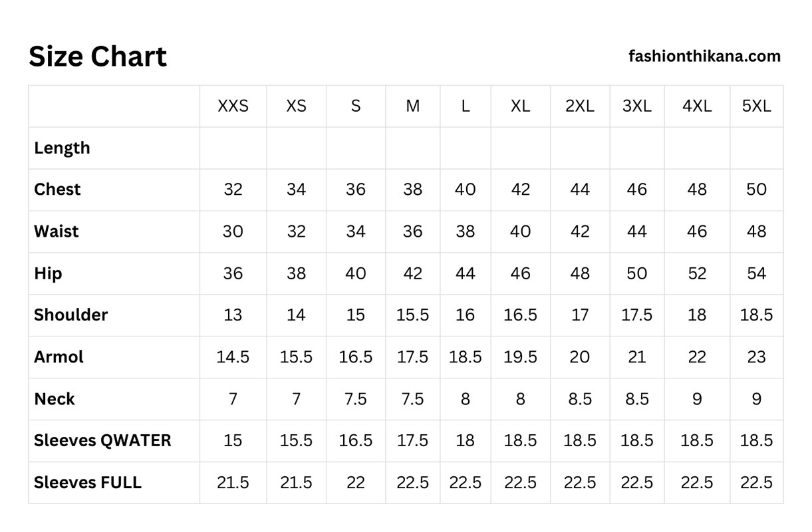Click the M size column header
The image size is (812, 532).
412,106
